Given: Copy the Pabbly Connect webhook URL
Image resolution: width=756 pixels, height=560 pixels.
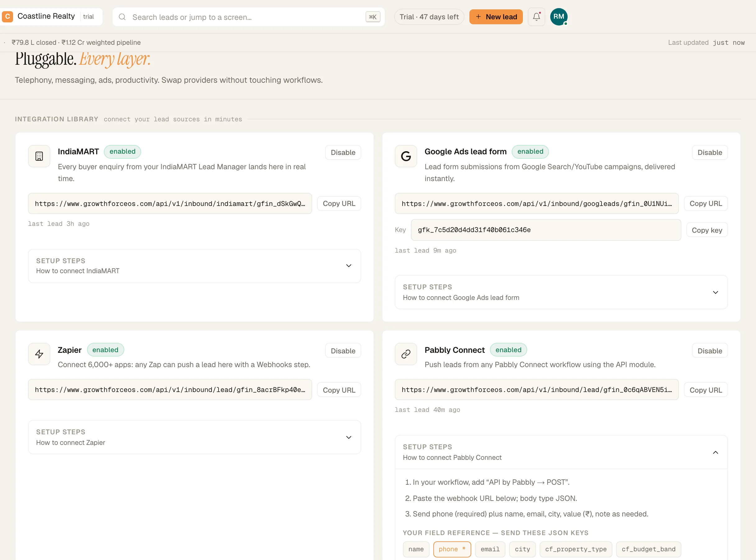Looking at the screenshot, I should click(x=706, y=390).
